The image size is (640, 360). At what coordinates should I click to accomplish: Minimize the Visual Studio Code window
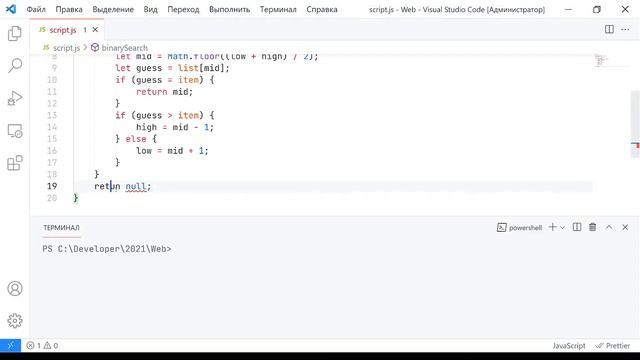pyautogui.click(x=568, y=9)
